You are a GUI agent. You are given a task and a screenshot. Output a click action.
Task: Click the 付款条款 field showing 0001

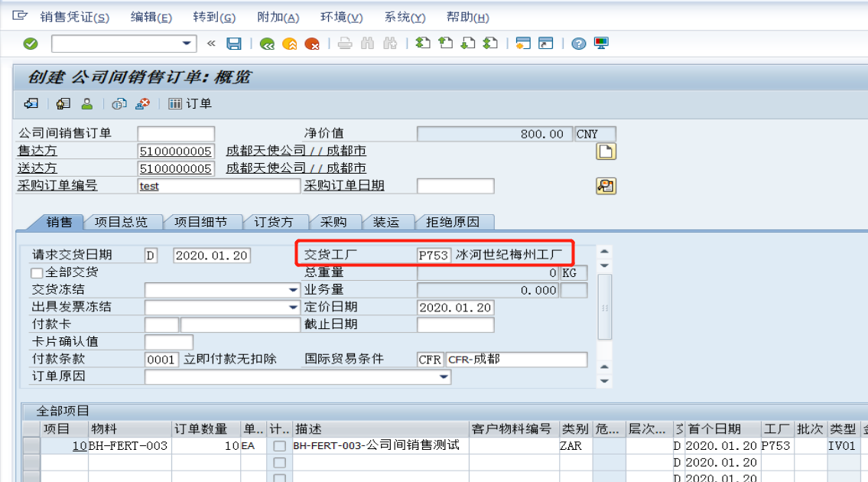click(161, 360)
